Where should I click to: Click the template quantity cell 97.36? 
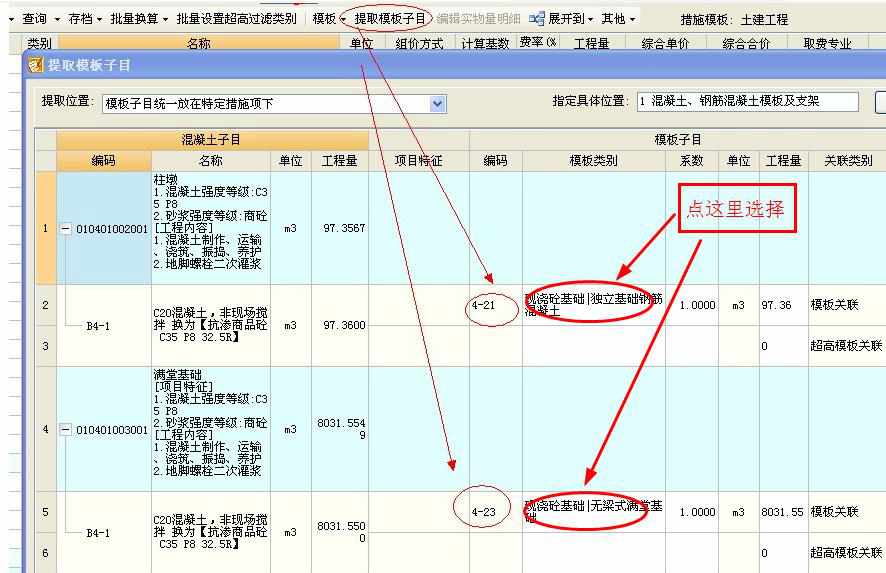[x=783, y=305]
